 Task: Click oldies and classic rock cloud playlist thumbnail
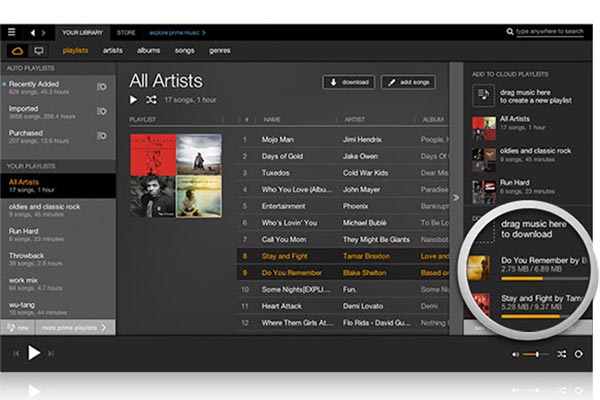484,160
